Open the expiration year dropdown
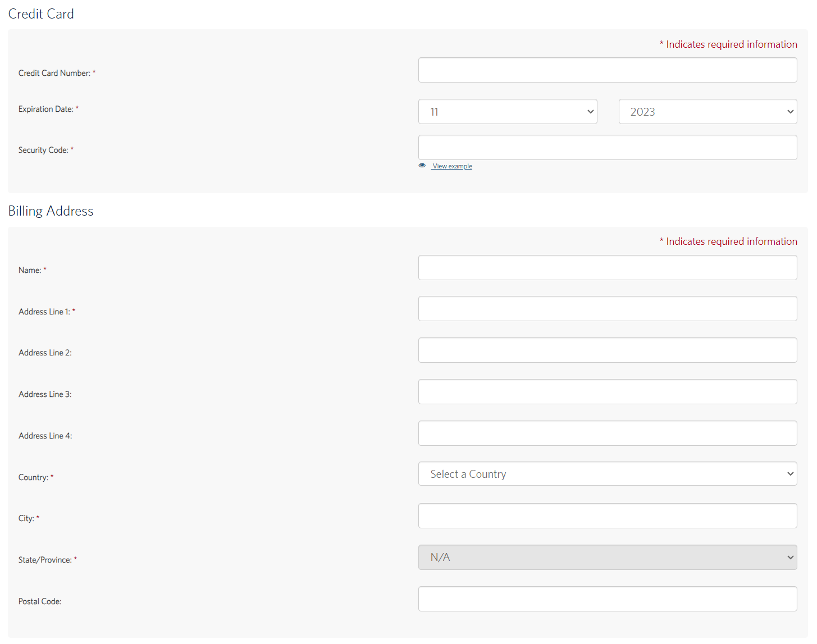817x644 pixels. tap(708, 112)
